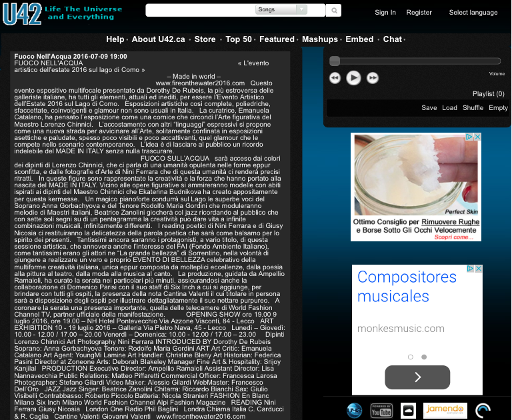Go to the Mashups page

(x=320, y=39)
